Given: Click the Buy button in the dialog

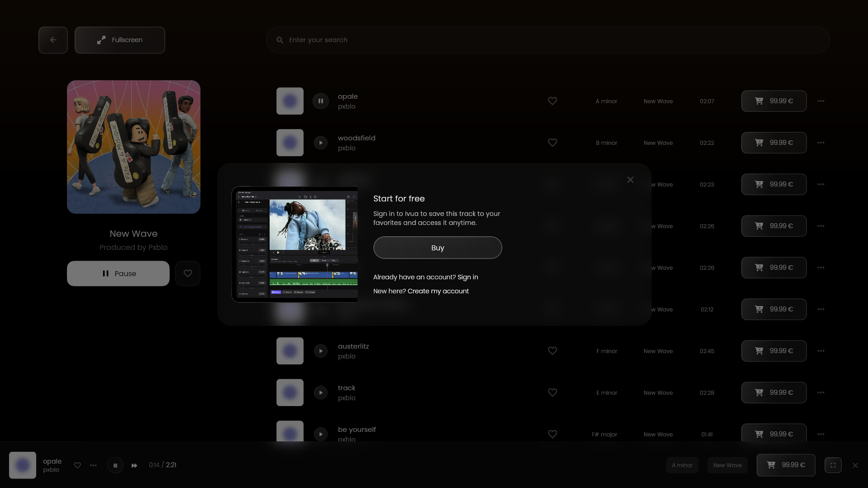Looking at the screenshot, I should pyautogui.click(x=438, y=248).
